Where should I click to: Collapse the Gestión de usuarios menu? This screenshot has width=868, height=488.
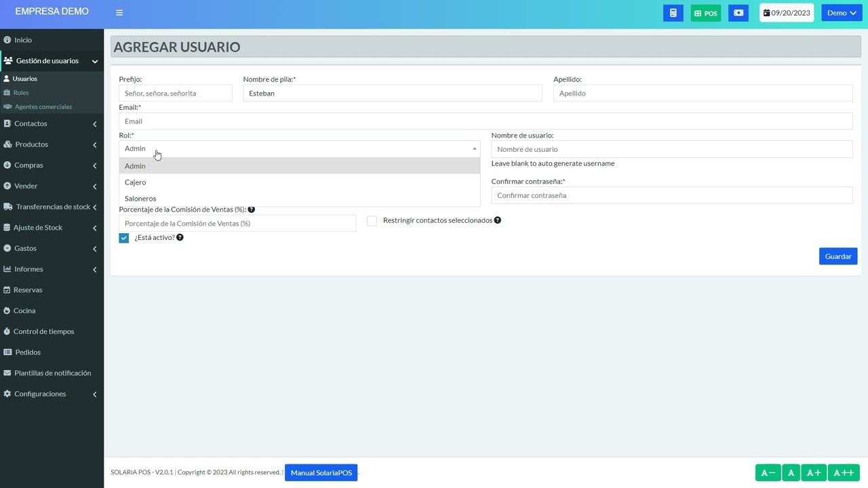52,61
